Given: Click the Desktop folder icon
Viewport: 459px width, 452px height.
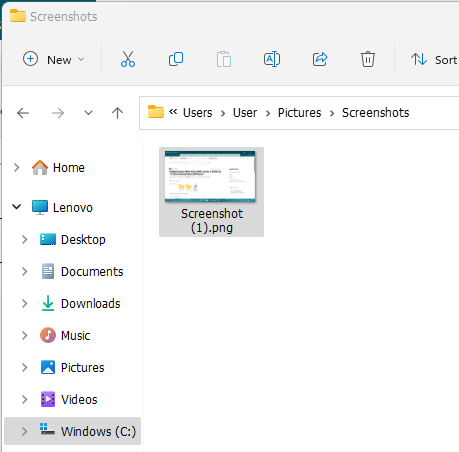Looking at the screenshot, I should pyautogui.click(x=48, y=239).
